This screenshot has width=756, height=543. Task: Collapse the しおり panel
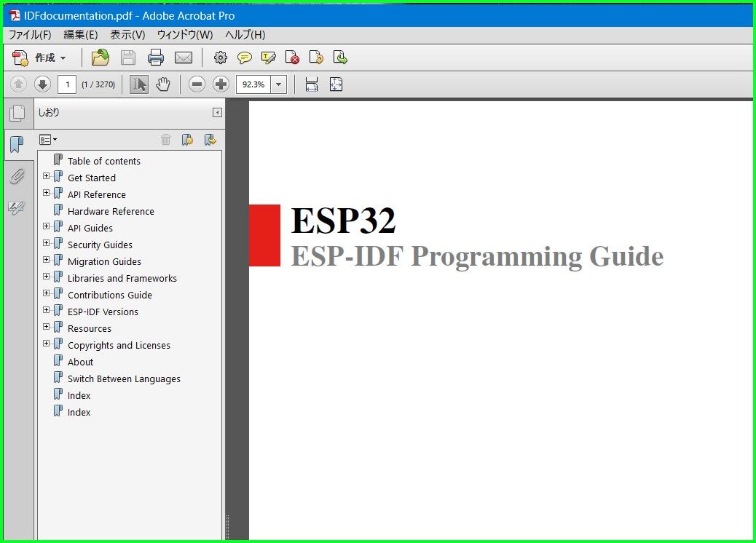click(216, 113)
